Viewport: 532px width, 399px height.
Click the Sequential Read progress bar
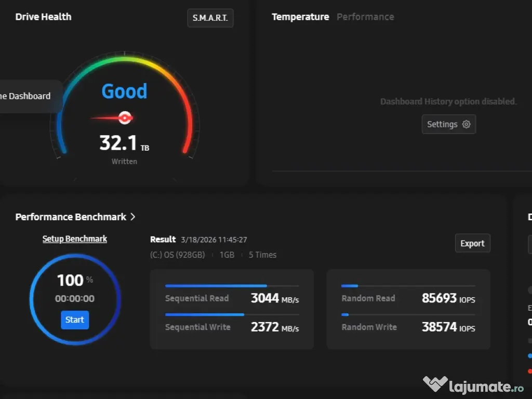click(x=232, y=286)
